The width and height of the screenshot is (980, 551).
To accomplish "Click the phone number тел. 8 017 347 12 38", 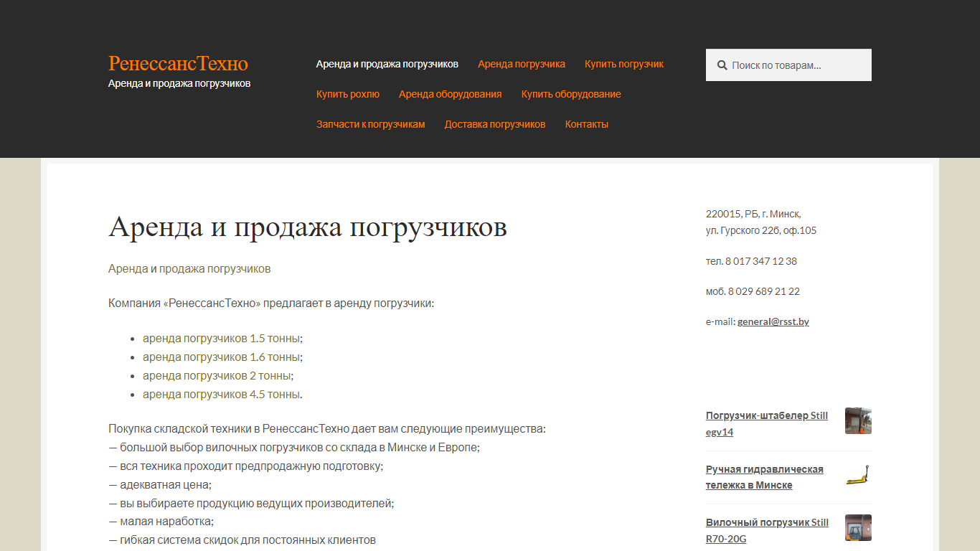I will 751,261.
